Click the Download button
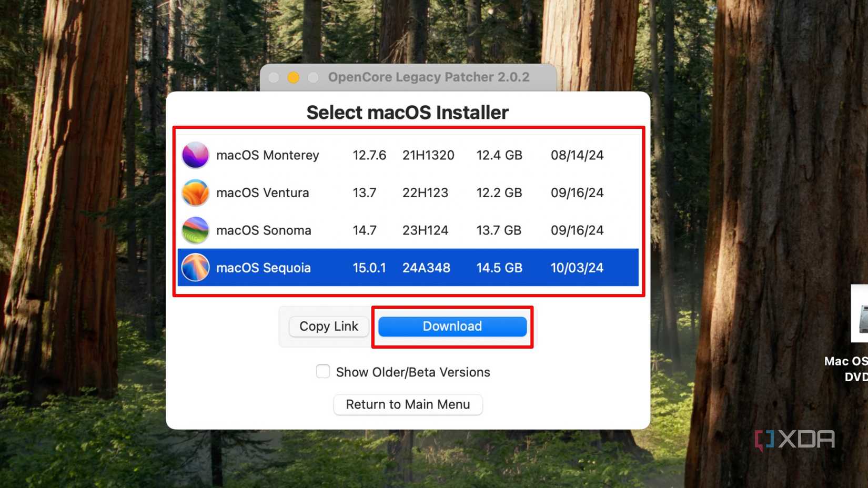 (451, 326)
